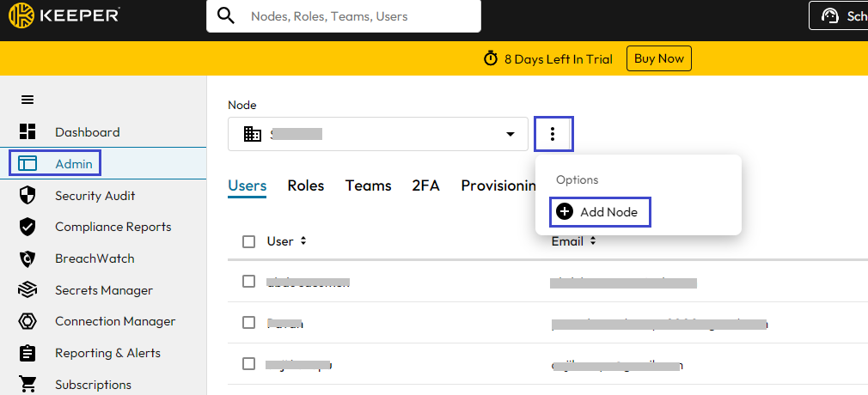
Task: Check the first user row checkbox
Action: 249,282
